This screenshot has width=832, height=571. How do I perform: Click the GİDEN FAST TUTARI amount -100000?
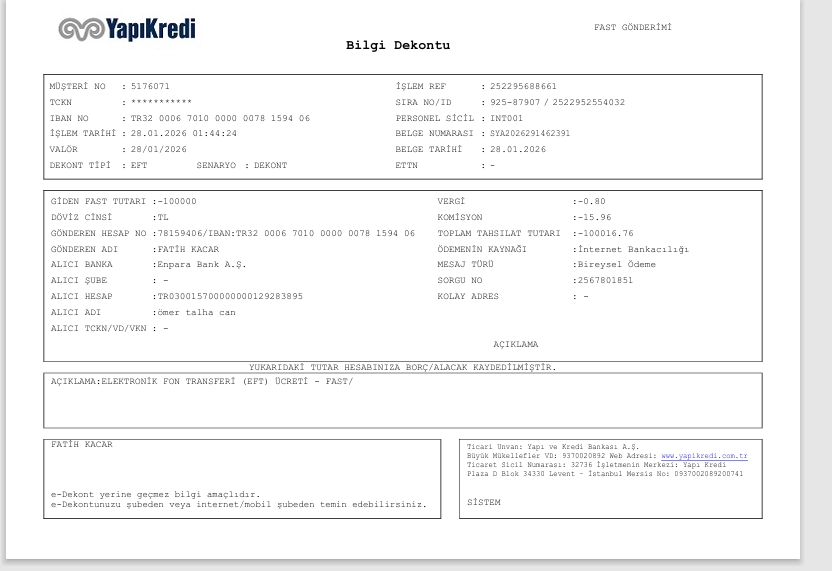(177, 201)
